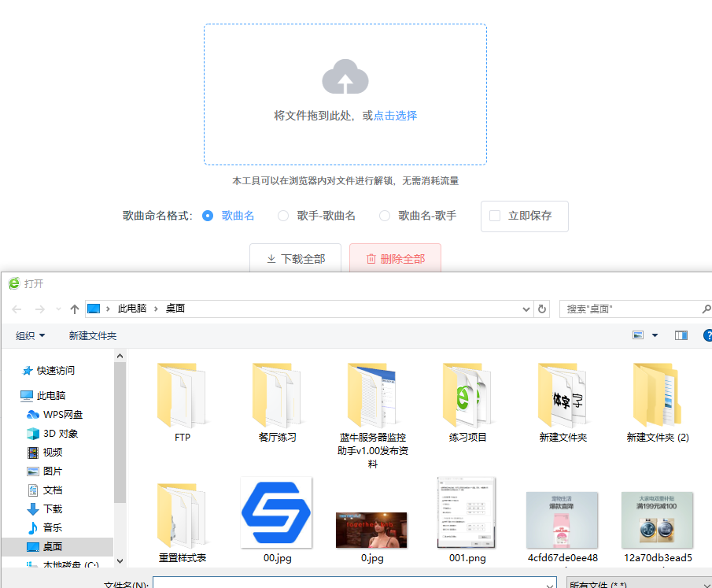Select WPS网盘 in the sidebar
The width and height of the screenshot is (712, 588).
(x=62, y=414)
